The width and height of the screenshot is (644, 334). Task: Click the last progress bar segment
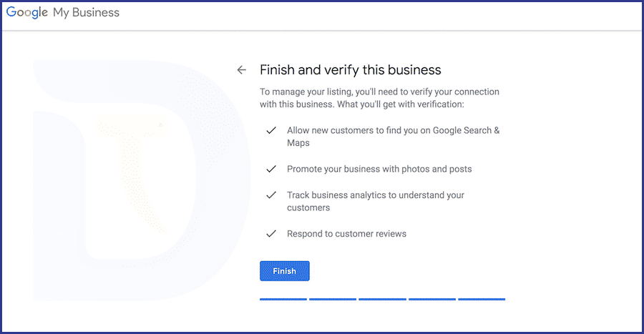(x=482, y=299)
